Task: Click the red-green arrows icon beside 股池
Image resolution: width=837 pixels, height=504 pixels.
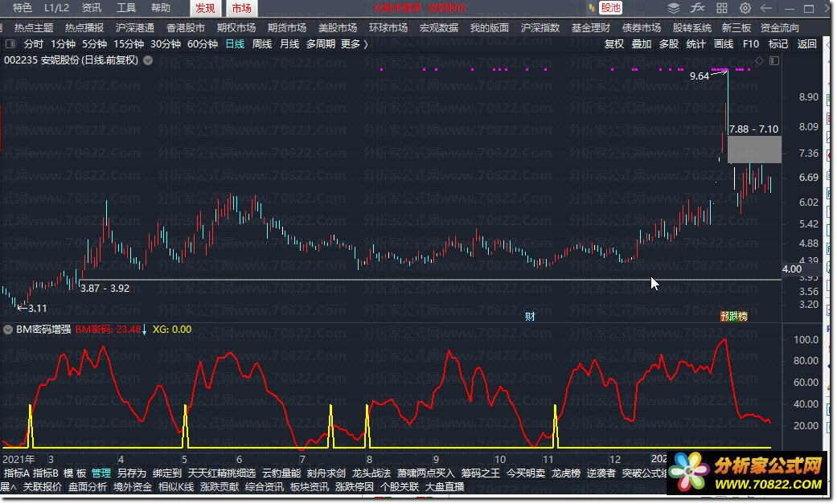Action: (592, 8)
